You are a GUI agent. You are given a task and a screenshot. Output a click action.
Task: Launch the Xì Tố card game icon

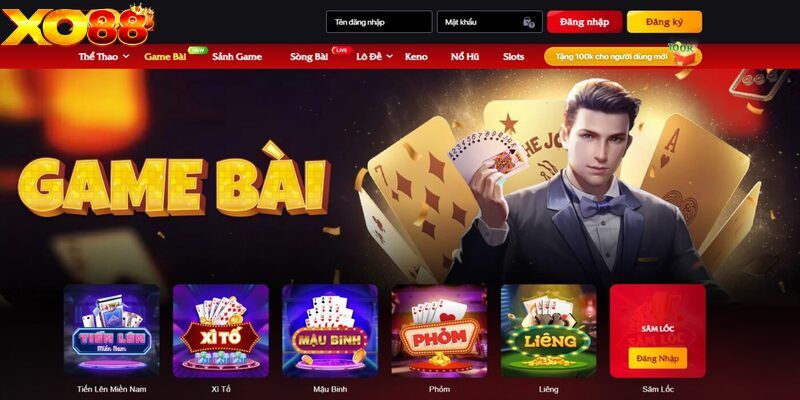pyautogui.click(x=221, y=331)
